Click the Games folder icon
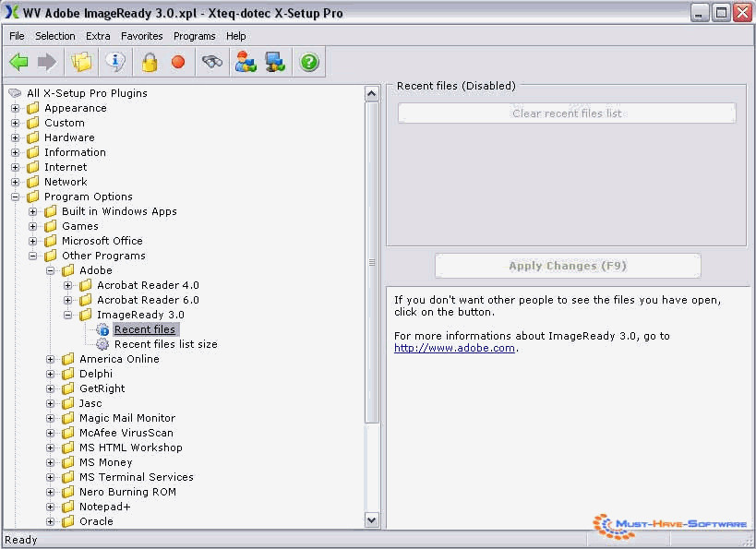This screenshot has height=549, width=756. (50, 226)
